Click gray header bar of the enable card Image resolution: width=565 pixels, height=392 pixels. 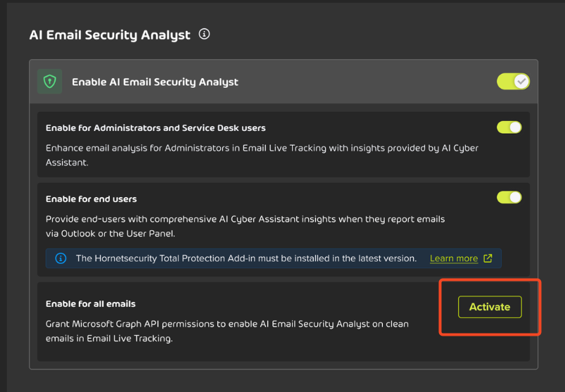coord(284,82)
